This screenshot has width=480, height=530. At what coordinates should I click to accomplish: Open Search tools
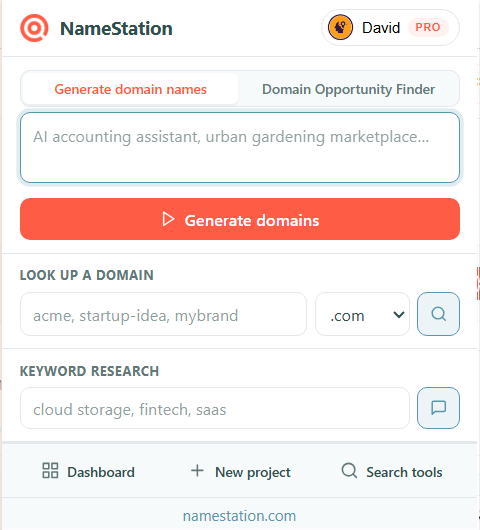pos(392,472)
